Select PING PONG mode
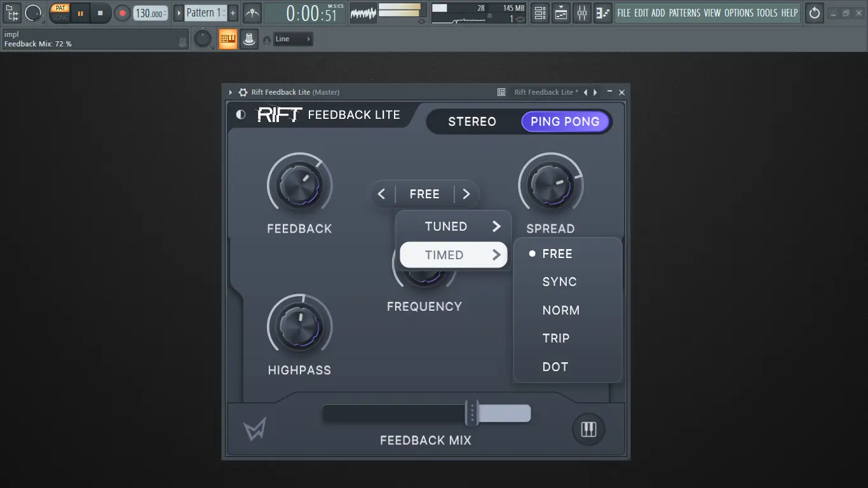 tap(565, 121)
